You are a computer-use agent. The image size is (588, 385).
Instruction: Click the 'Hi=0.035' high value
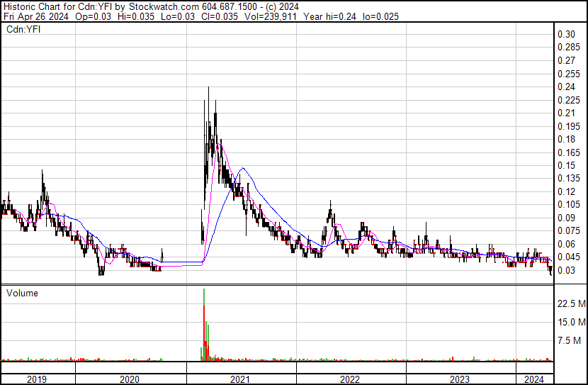point(136,16)
